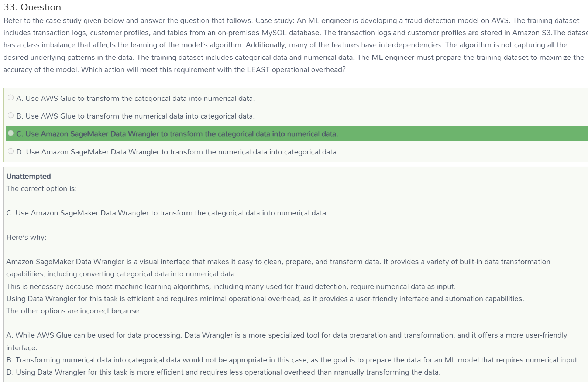Viewport: 588px width, 382px height.
Task: Click "The other options are incorrect because:" line
Action: pos(73,311)
